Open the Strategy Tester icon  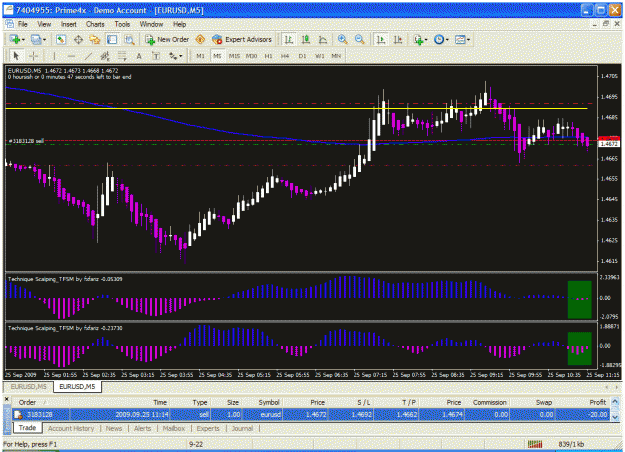[x=129, y=39]
